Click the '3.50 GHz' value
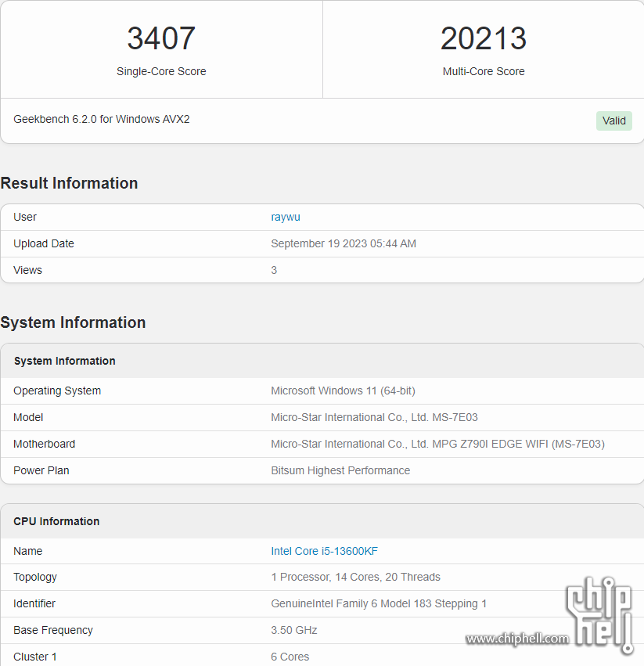644x666 pixels. (x=294, y=630)
